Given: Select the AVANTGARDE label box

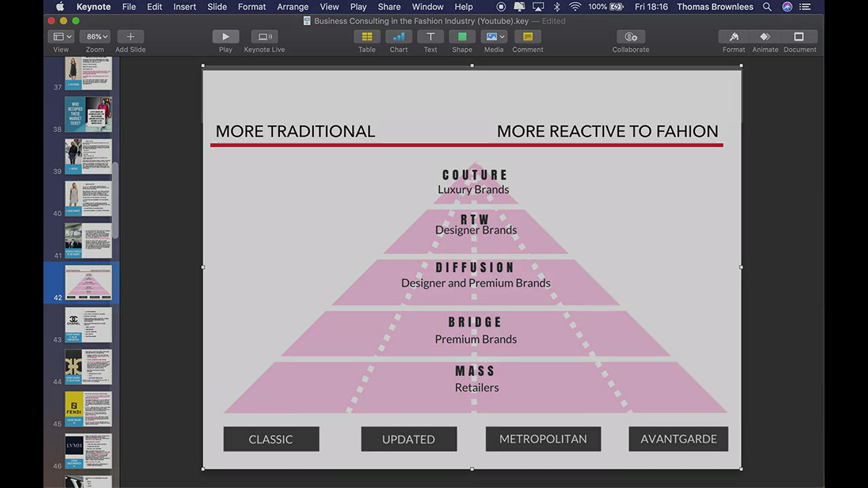Looking at the screenshot, I should 678,439.
